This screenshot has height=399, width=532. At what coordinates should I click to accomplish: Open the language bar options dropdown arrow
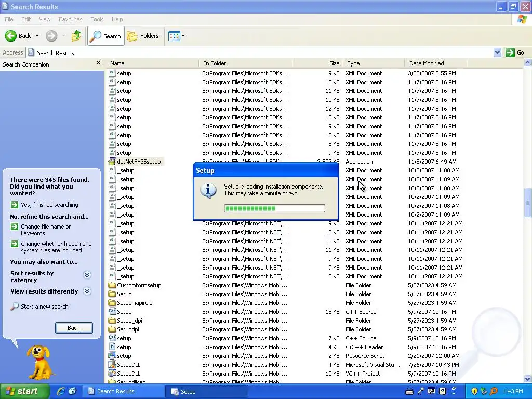454,394
